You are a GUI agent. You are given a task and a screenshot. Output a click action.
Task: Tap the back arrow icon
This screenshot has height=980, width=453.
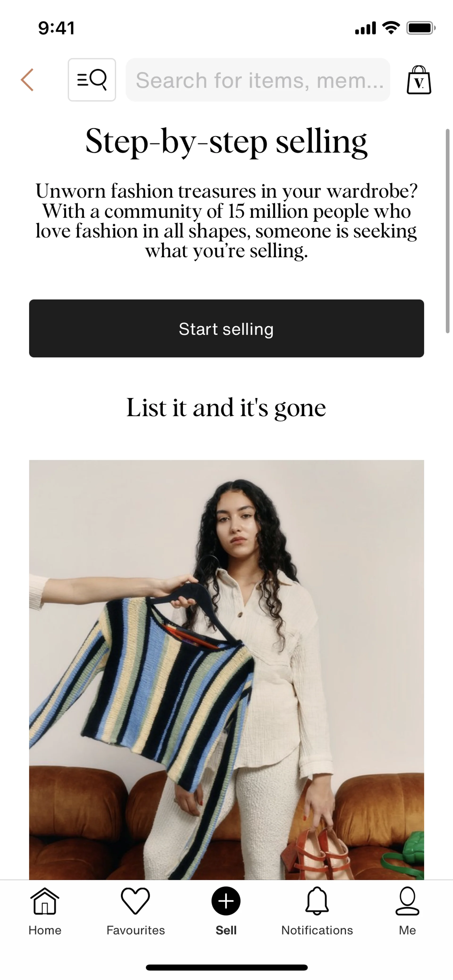[x=27, y=80]
